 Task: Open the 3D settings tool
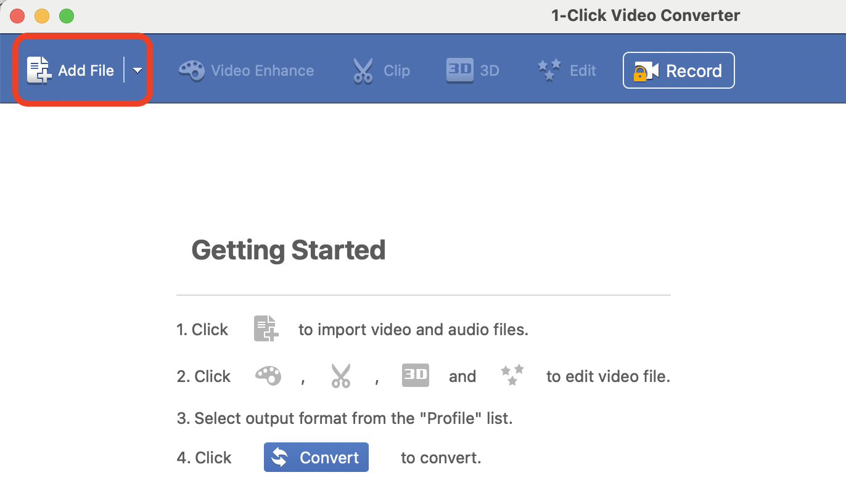(x=473, y=70)
